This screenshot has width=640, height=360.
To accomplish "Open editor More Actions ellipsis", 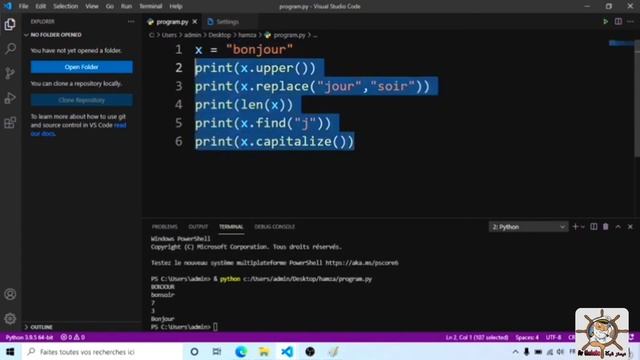I will click(x=631, y=22).
